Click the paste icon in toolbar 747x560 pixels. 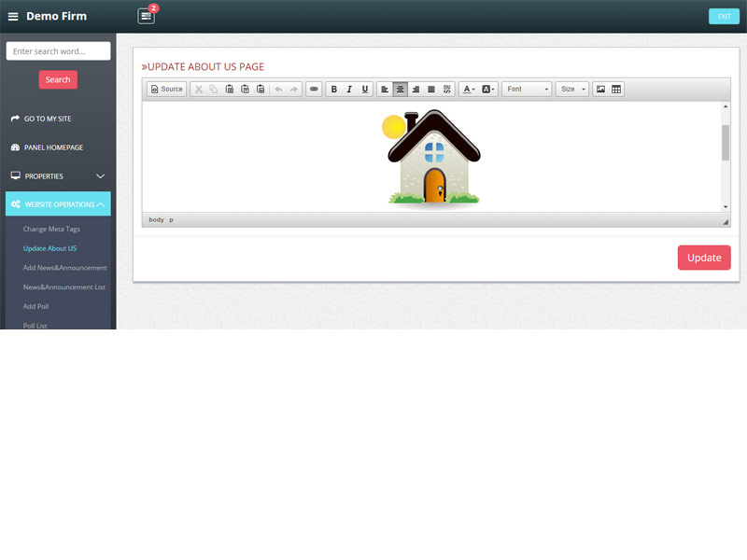click(230, 90)
